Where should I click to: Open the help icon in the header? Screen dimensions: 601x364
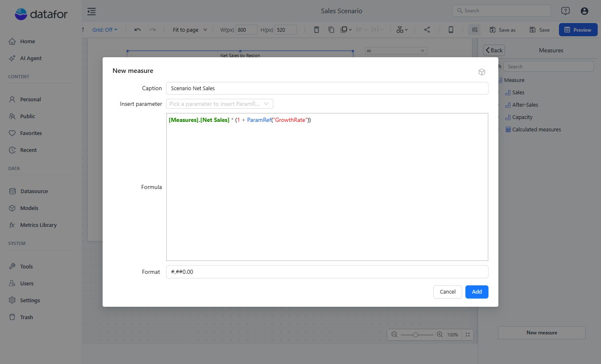click(566, 11)
